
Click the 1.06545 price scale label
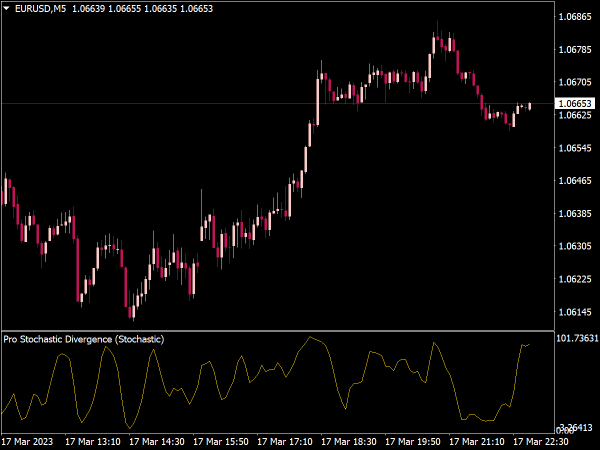point(575,148)
